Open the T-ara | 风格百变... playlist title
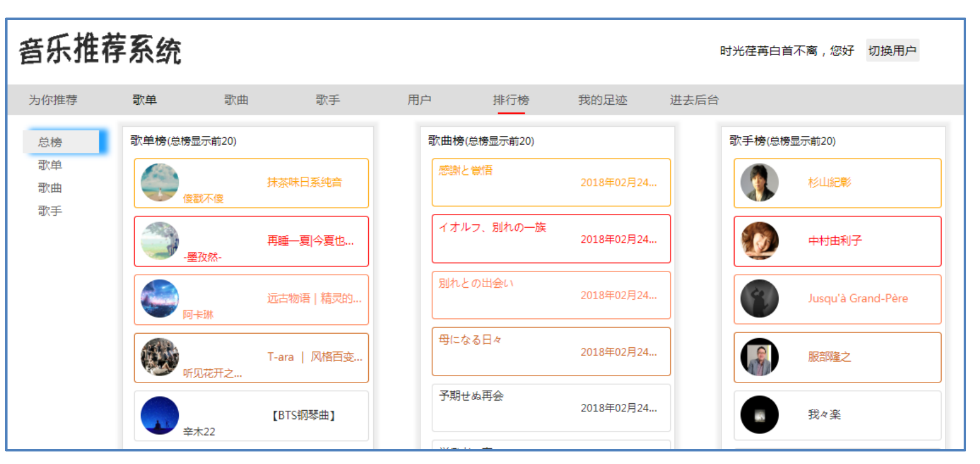The height and width of the screenshot is (464, 980). (315, 357)
